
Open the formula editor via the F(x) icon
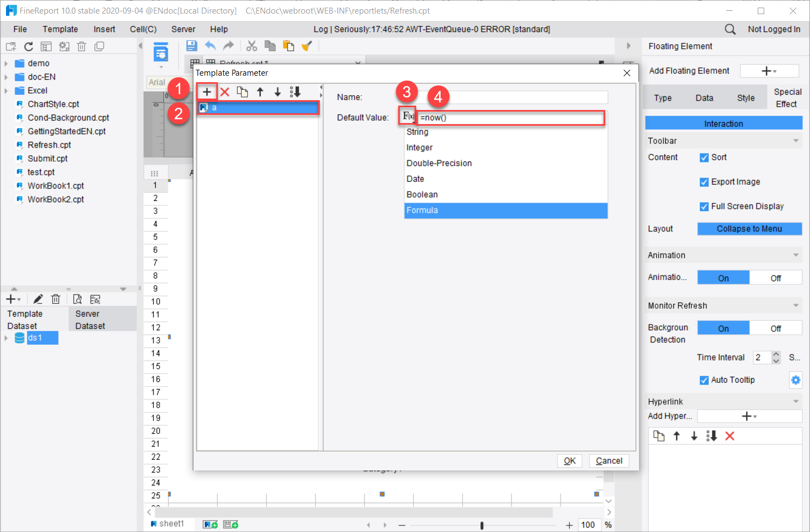[x=407, y=117]
